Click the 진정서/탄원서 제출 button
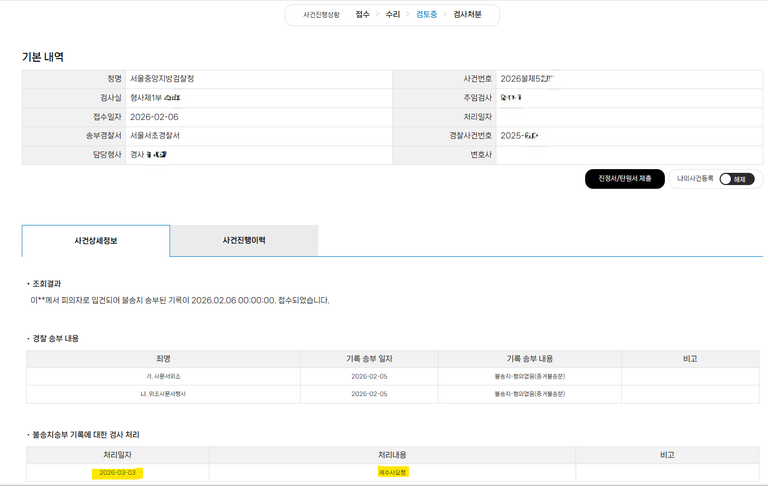The height and width of the screenshot is (486, 768). pos(624,179)
